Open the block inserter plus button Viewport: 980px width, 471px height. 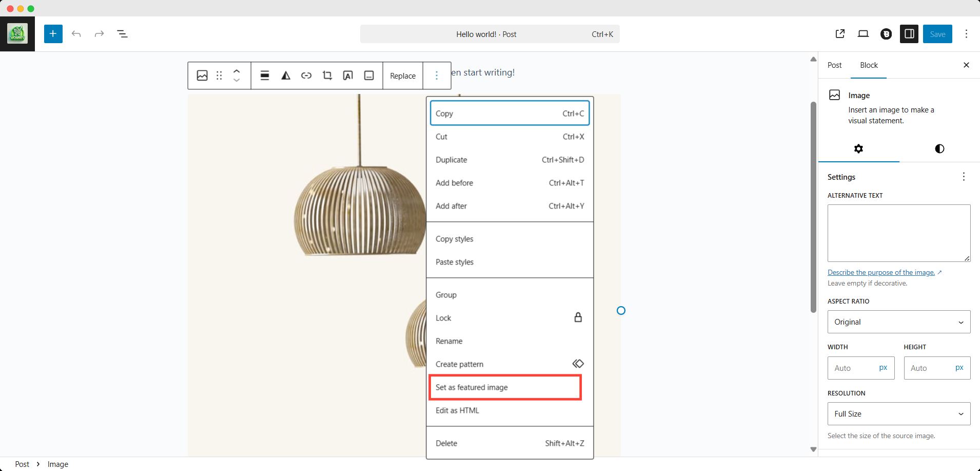tap(53, 34)
